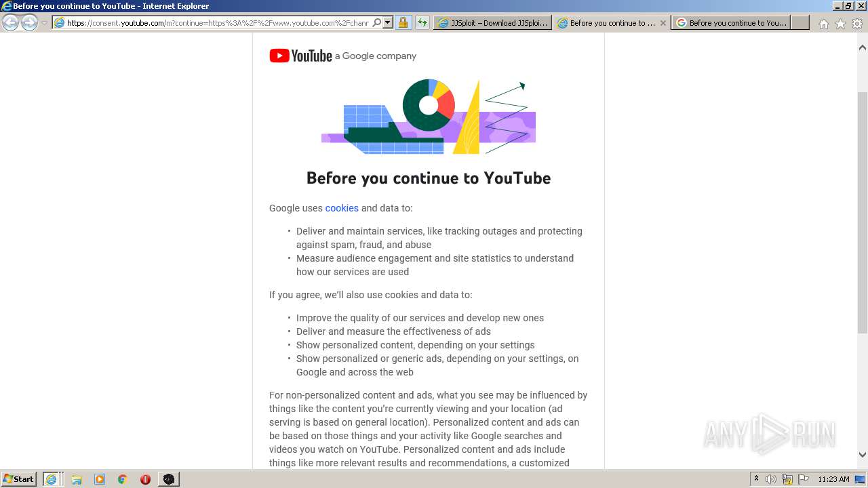Click the browser Back arrow button
The image size is (868, 488).
[x=11, y=22]
